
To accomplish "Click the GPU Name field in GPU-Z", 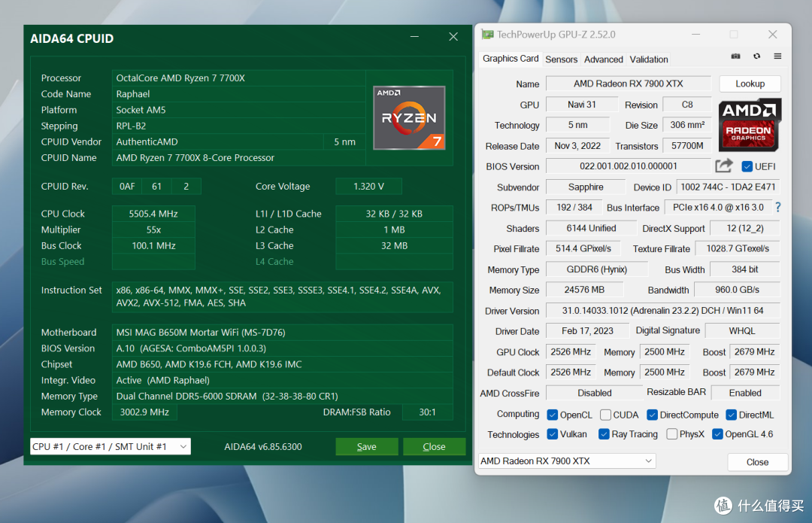I will [628, 84].
